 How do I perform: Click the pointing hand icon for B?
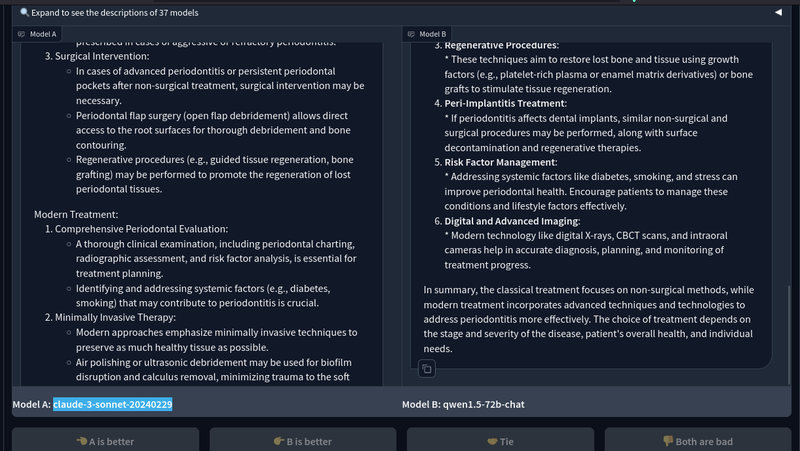[x=279, y=441]
